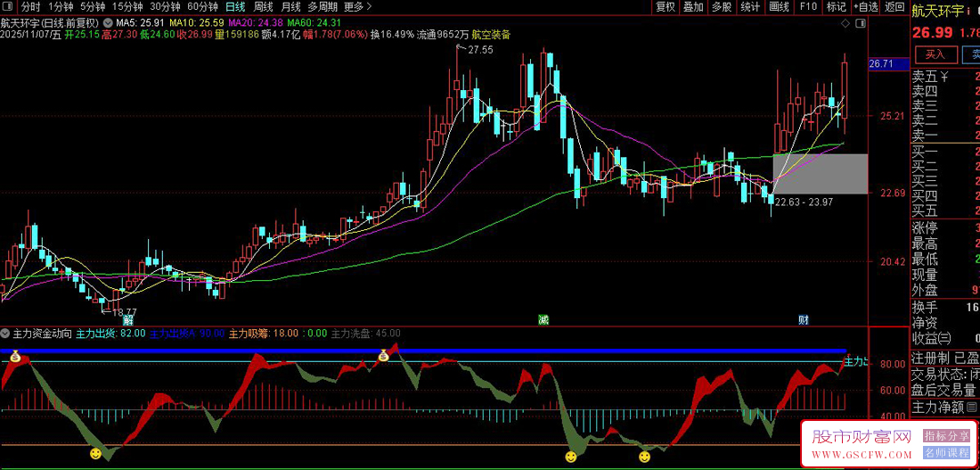The height and width of the screenshot is (470, 980).
Task: Click the leftmost money bag signal icon
Action: 15,357
